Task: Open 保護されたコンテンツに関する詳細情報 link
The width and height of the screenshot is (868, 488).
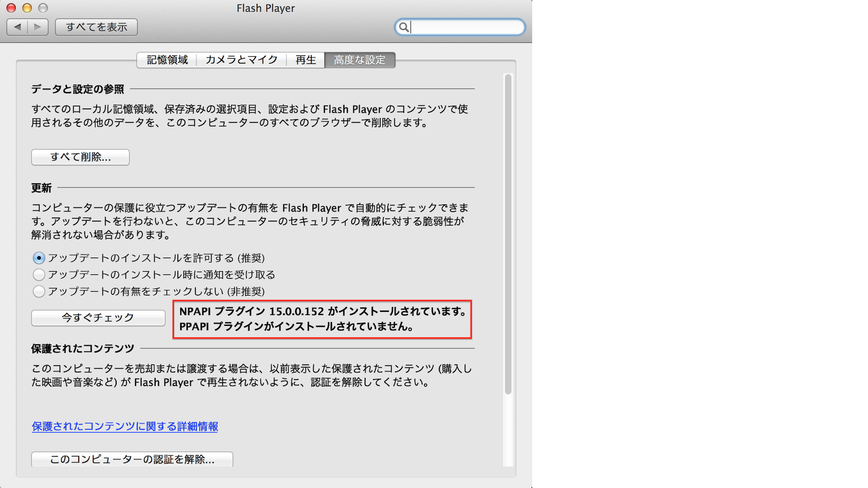Action: pyautogui.click(x=125, y=426)
